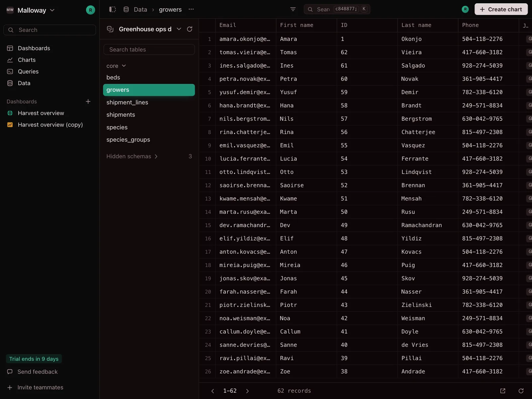Screen dimensions: 532x399
Task: Click the green R avatar beside Malloway
Action: pos(90,10)
